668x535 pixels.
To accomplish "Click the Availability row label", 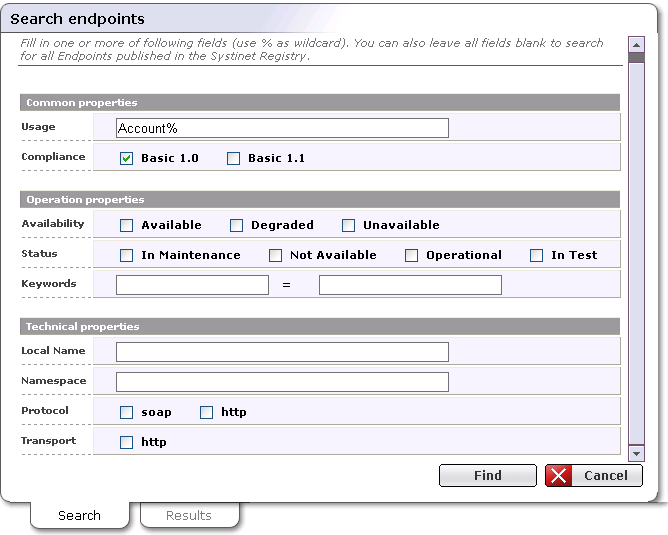I will click(53, 224).
